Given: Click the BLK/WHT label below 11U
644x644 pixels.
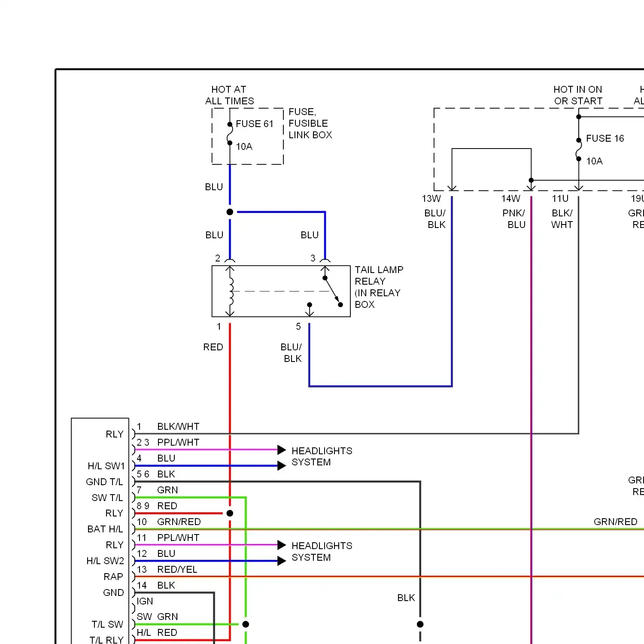Looking at the screenshot, I should pyautogui.click(x=562, y=219).
